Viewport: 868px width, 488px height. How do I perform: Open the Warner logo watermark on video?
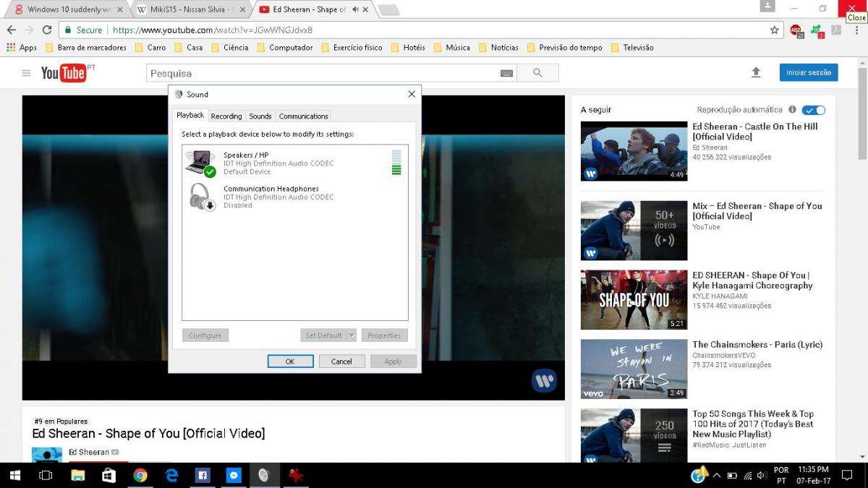coord(544,381)
